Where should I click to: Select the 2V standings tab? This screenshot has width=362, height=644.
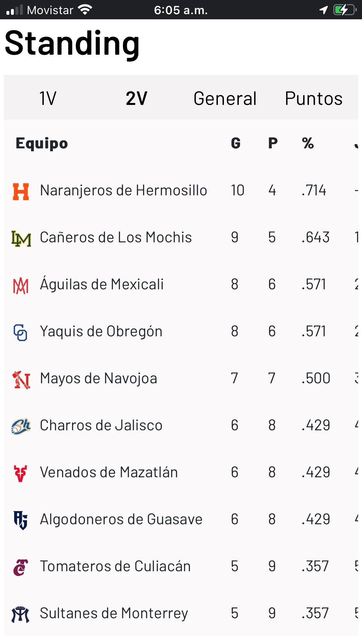pyautogui.click(x=136, y=98)
